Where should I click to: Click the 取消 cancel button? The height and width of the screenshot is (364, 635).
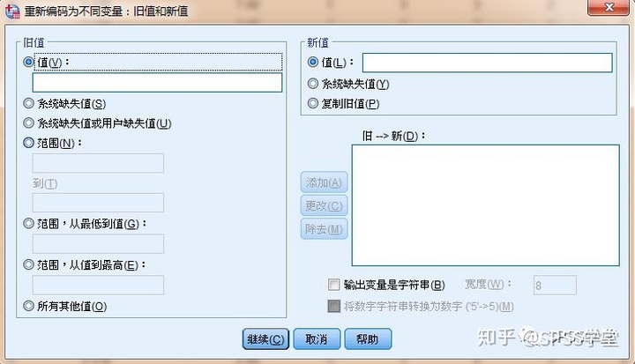(x=317, y=339)
